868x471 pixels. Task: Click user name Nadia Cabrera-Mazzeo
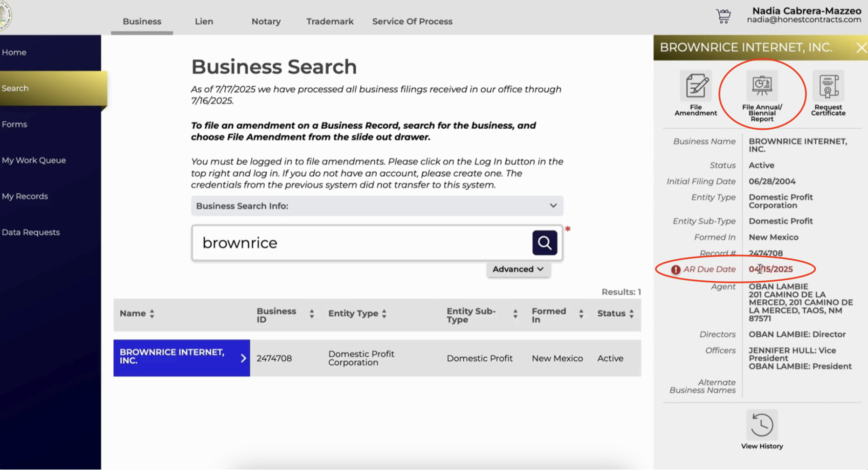point(806,10)
